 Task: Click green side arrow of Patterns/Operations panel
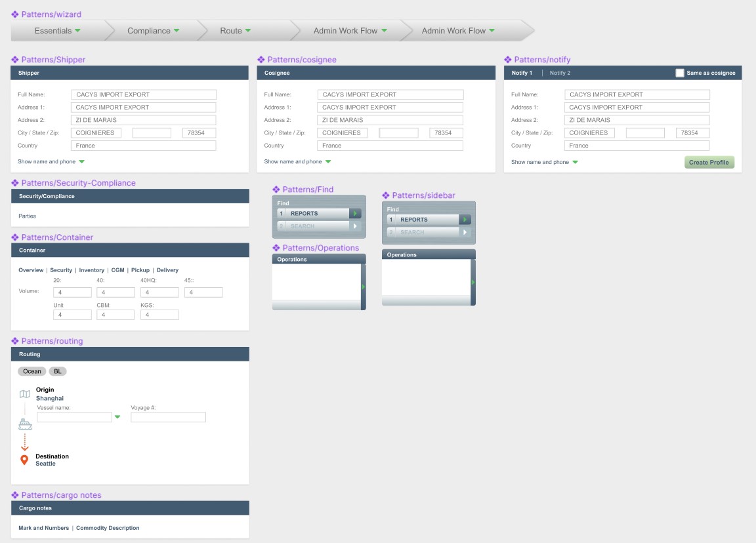point(364,287)
